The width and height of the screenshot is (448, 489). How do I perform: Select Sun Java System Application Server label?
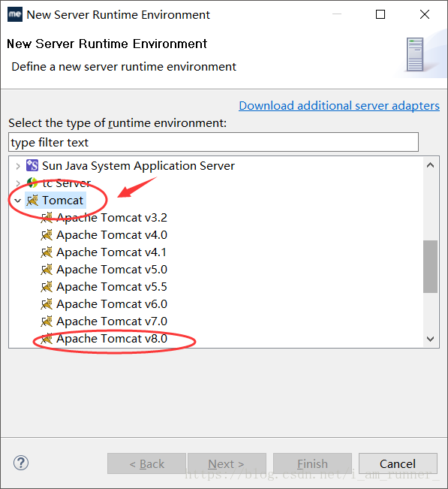click(x=138, y=165)
